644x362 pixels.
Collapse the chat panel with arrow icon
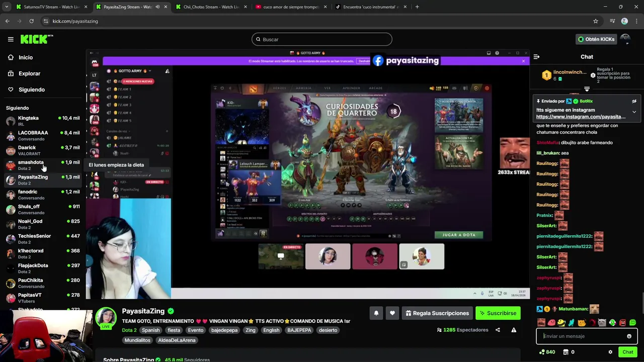click(x=536, y=57)
